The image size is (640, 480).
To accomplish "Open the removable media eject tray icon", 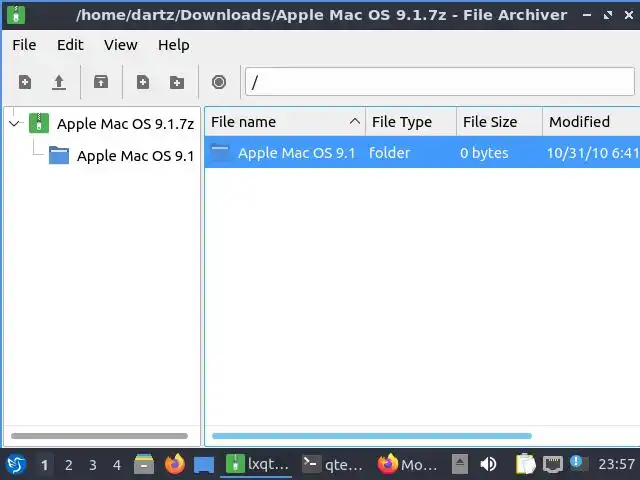I will pyautogui.click(x=460, y=464).
